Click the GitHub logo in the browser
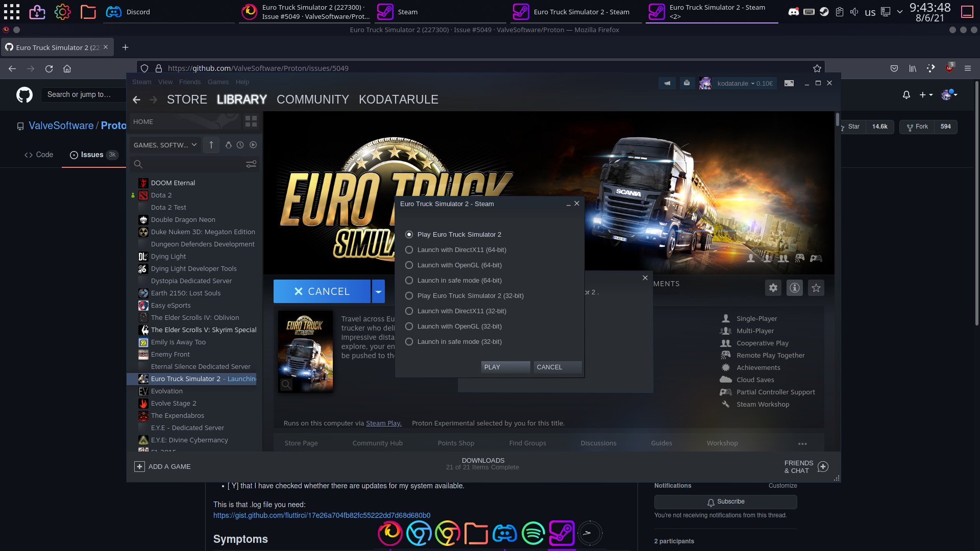The image size is (980, 551). coord(24,95)
